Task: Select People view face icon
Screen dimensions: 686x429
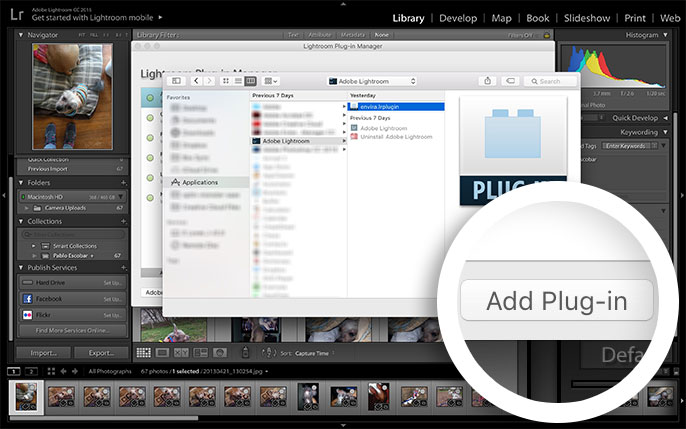Action: point(220,352)
